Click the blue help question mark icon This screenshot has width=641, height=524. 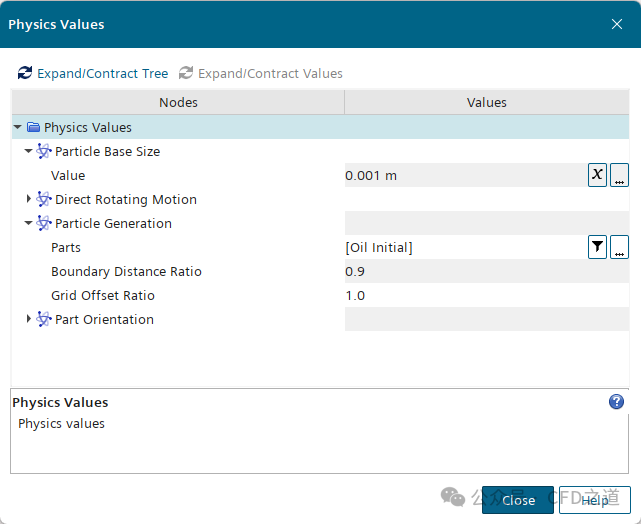(616, 402)
